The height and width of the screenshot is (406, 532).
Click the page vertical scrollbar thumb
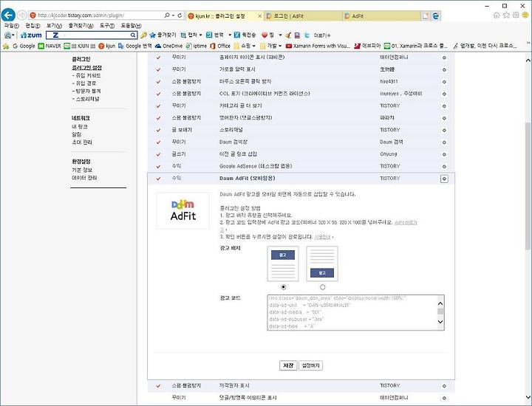pos(528,185)
